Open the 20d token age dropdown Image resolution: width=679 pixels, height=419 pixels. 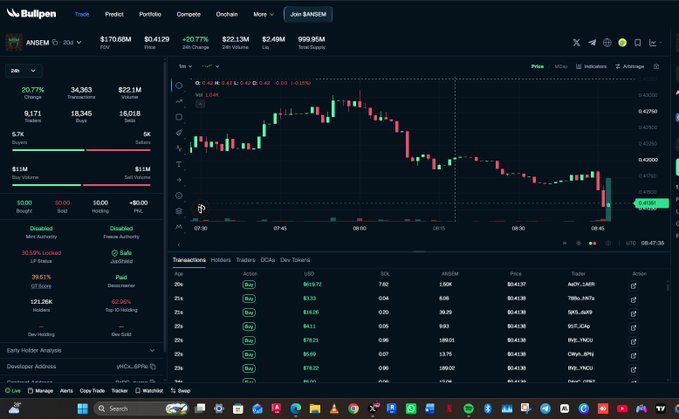[x=72, y=42]
